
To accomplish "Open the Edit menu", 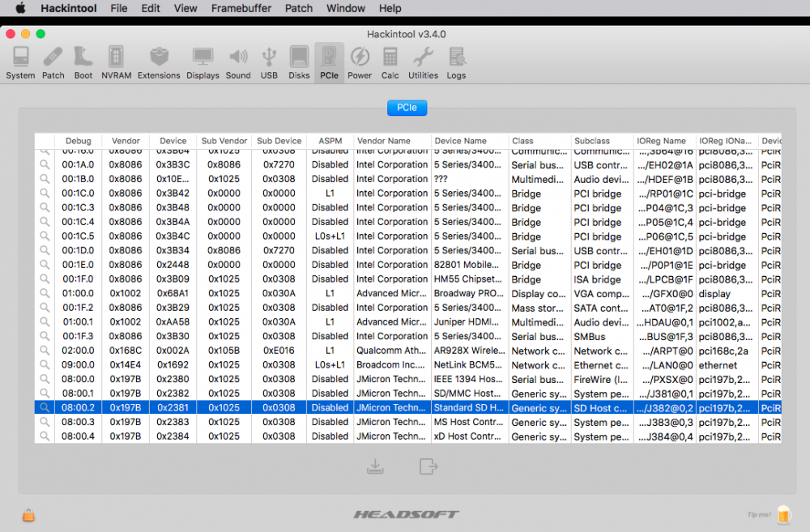I will [x=151, y=8].
